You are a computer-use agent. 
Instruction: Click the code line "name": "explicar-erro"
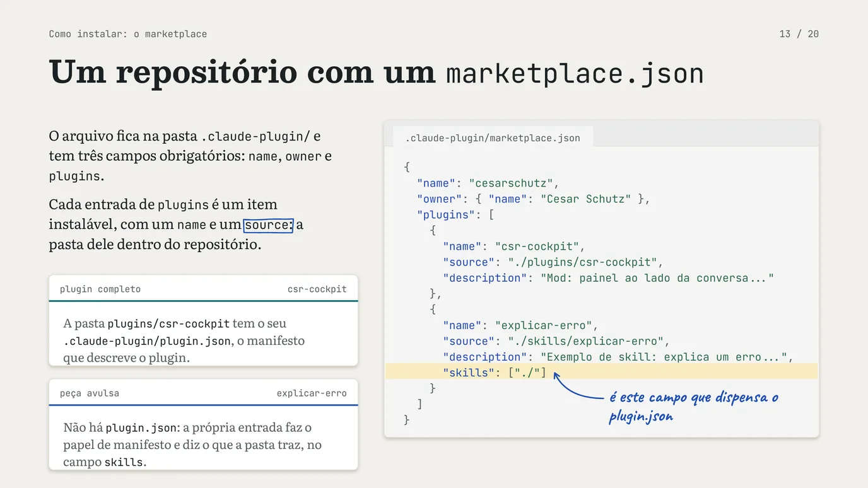click(520, 325)
